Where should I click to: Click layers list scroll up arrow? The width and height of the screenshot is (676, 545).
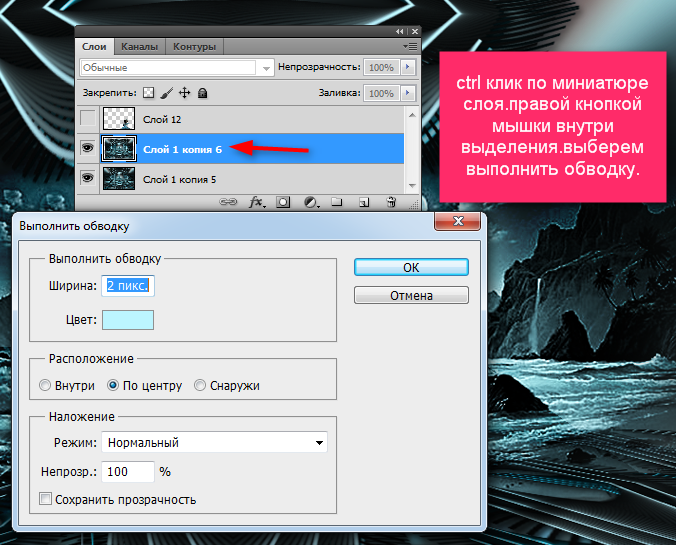tap(412, 115)
